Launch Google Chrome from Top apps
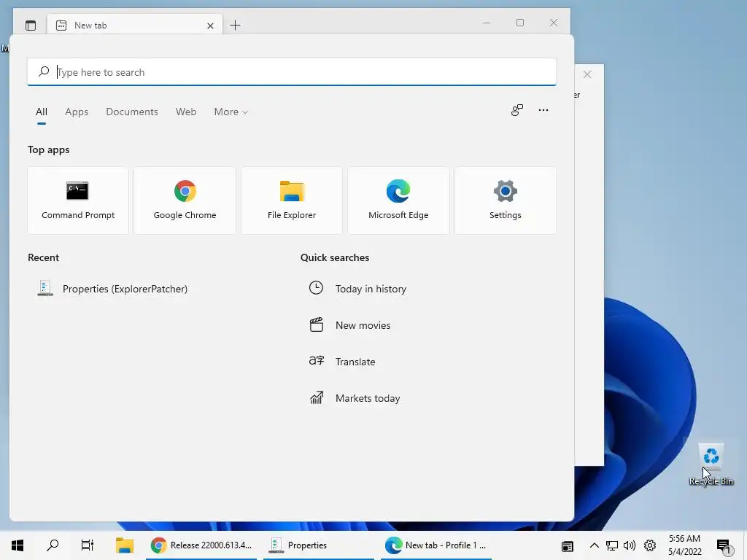The image size is (747, 560). (185, 201)
